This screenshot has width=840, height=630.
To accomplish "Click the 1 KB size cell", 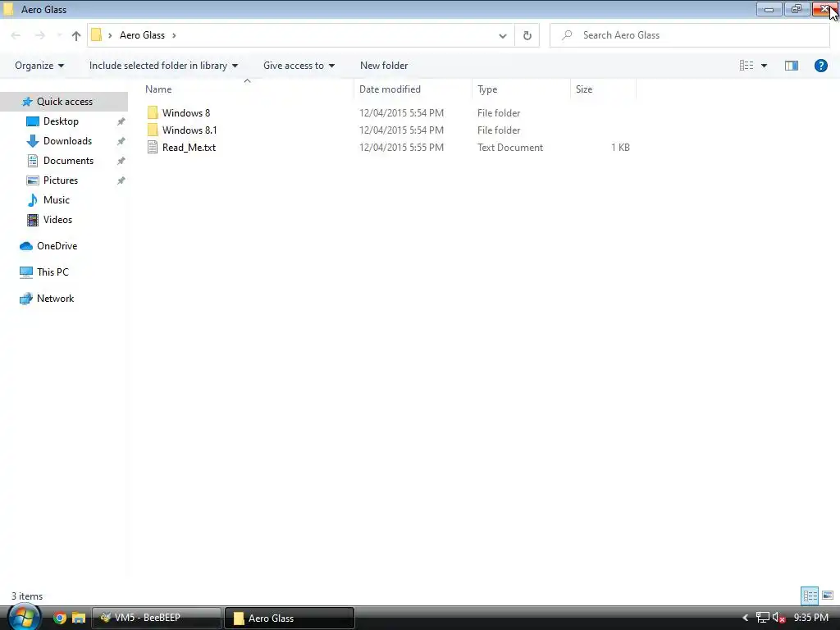I will (x=620, y=148).
